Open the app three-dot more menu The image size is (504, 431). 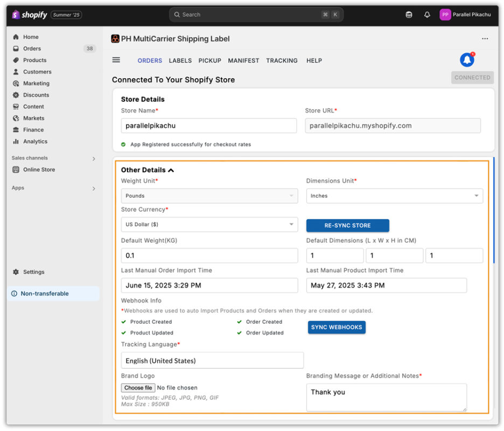(485, 39)
